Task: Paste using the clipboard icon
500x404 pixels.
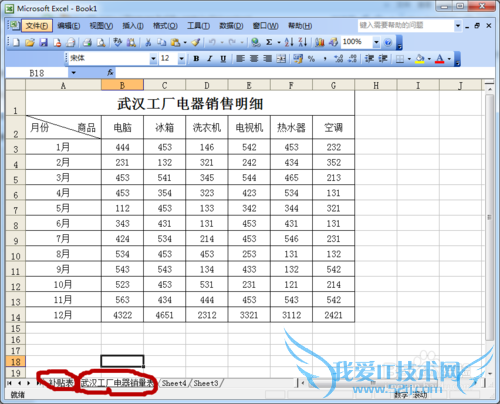Action: (175, 42)
